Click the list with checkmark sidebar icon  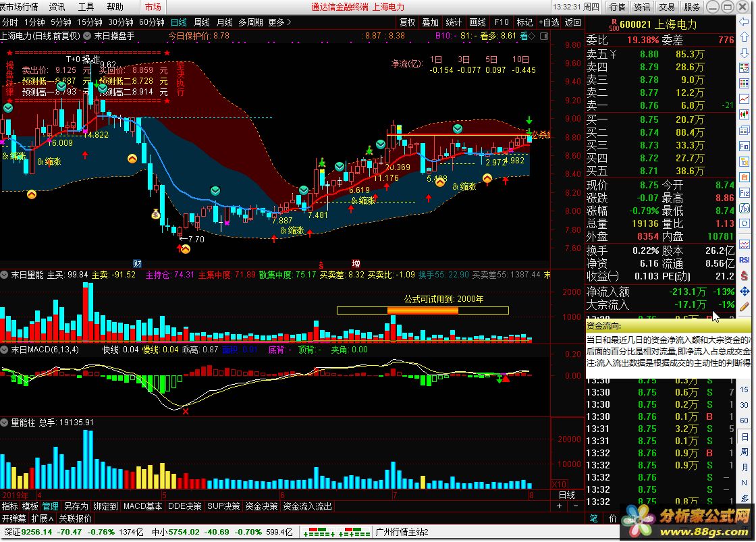[x=744, y=68]
